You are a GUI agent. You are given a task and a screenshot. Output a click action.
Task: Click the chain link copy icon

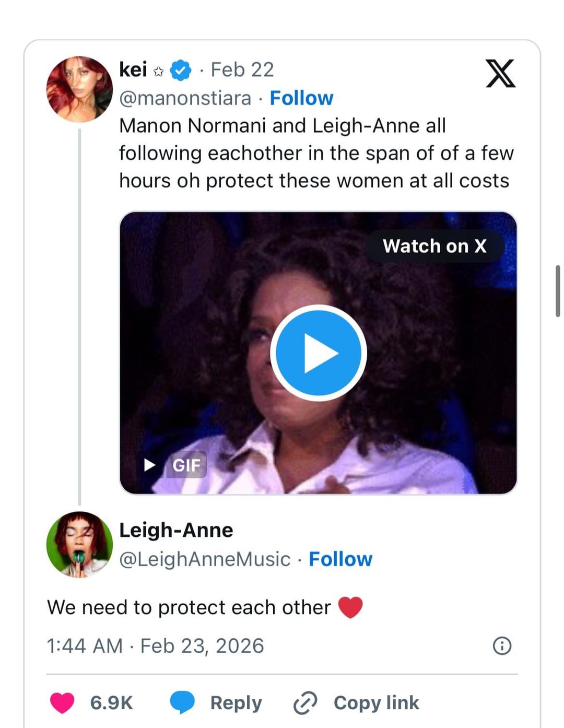click(x=305, y=702)
